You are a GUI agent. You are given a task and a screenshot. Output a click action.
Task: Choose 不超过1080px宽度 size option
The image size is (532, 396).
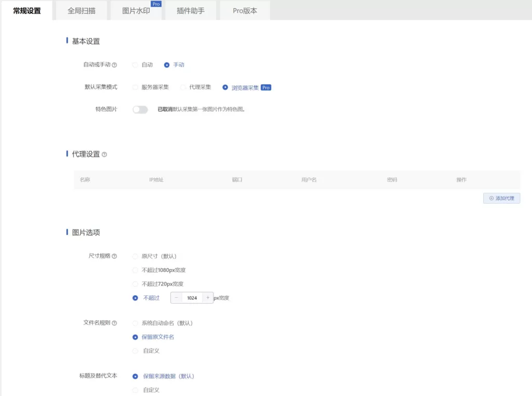[x=136, y=270]
